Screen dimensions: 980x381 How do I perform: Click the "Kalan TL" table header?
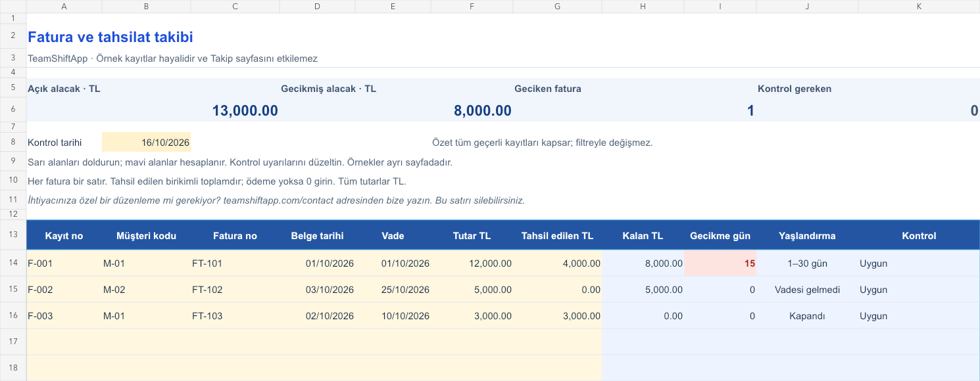[643, 236]
